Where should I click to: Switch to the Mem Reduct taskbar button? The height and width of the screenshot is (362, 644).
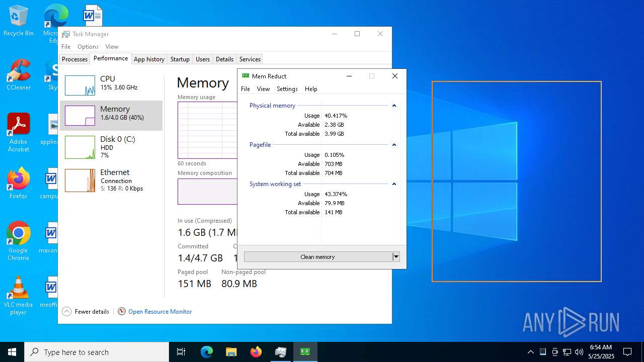click(x=305, y=352)
